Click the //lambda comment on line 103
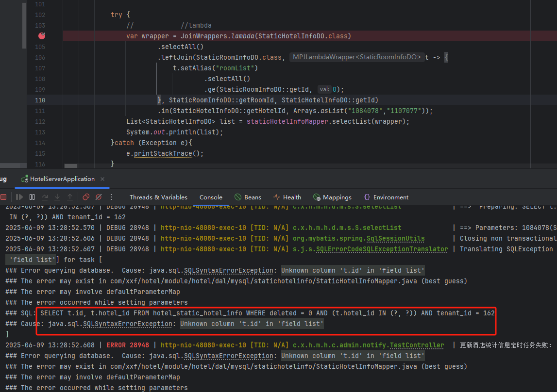This screenshot has height=392, width=557. pos(196,26)
